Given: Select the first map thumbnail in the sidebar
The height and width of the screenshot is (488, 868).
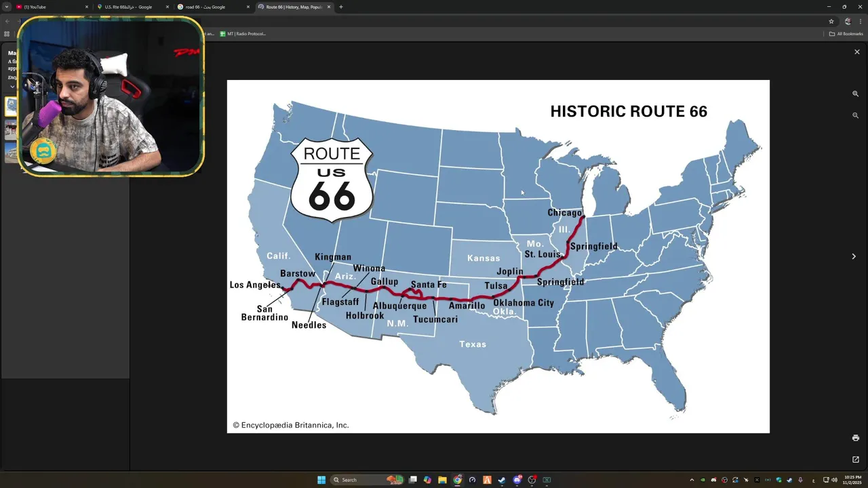Looking at the screenshot, I should (11, 106).
